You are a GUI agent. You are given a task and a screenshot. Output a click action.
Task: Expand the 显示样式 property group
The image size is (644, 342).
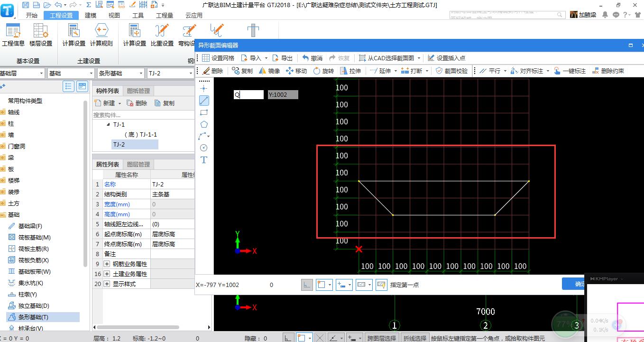tap(107, 284)
